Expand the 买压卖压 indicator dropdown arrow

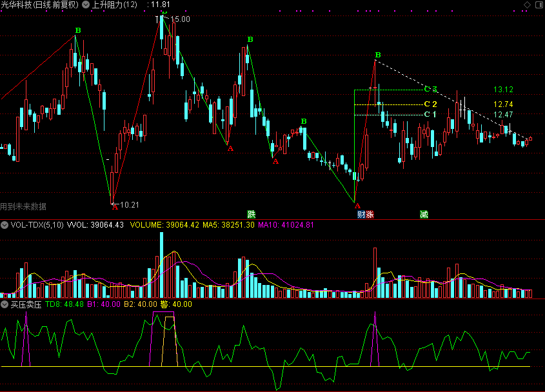[x=5, y=304]
